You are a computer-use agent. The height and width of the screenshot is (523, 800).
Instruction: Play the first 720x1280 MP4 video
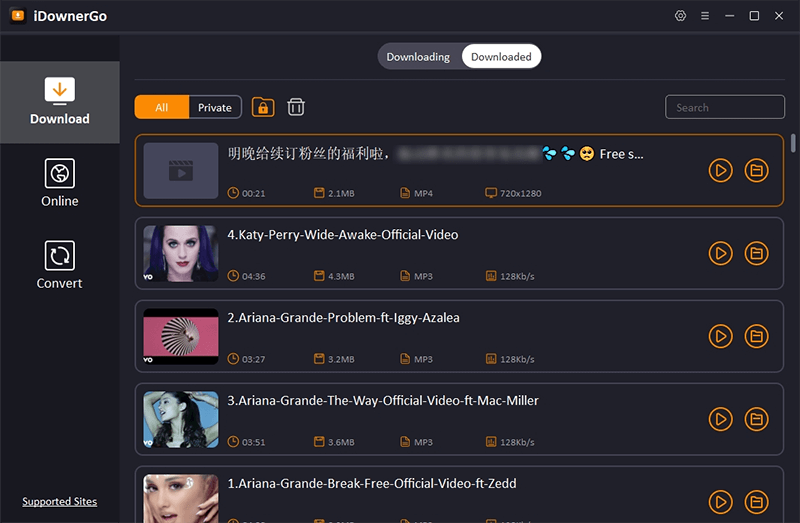[x=720, y=171]
